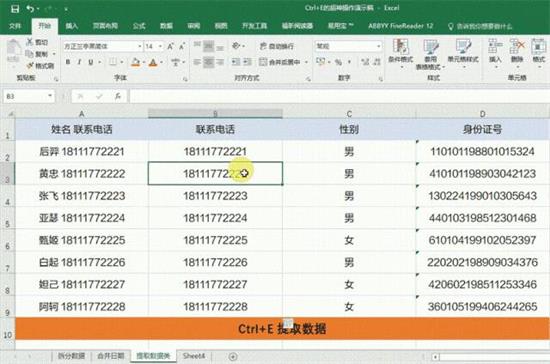Open the File (文件) tab
The width and height of the screenshot is (550, 364).
click(15, 26)
